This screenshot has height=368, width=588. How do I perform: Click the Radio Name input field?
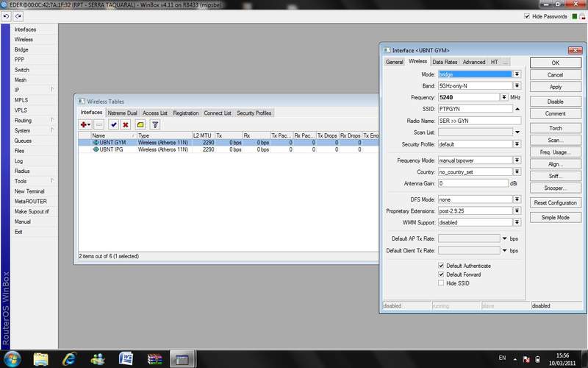[479, 121]
